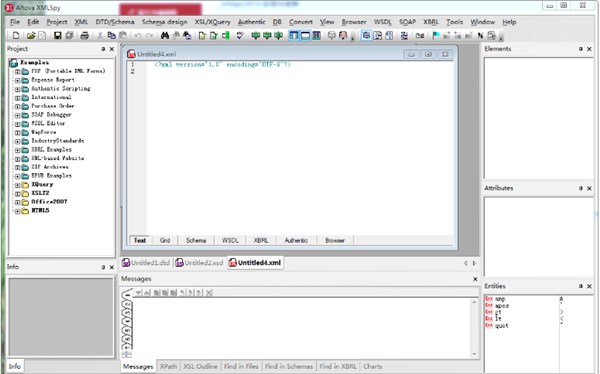
Task: Pin the Attributes panel
Action: pos(580,188)
